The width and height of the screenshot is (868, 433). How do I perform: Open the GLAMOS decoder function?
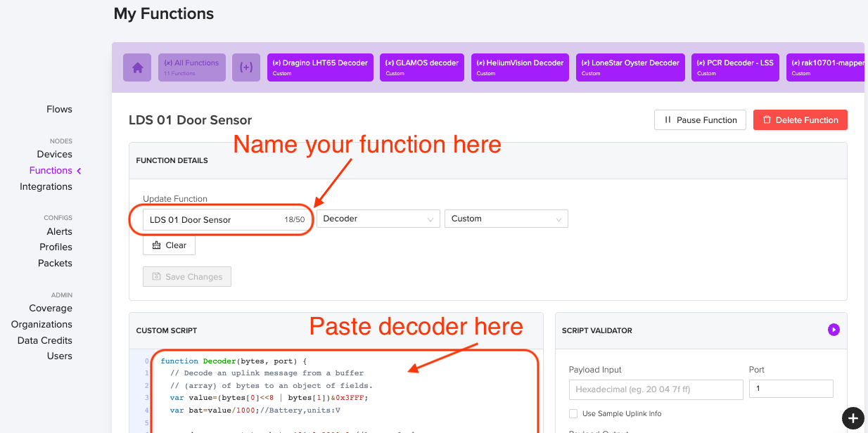pos(421,67)
